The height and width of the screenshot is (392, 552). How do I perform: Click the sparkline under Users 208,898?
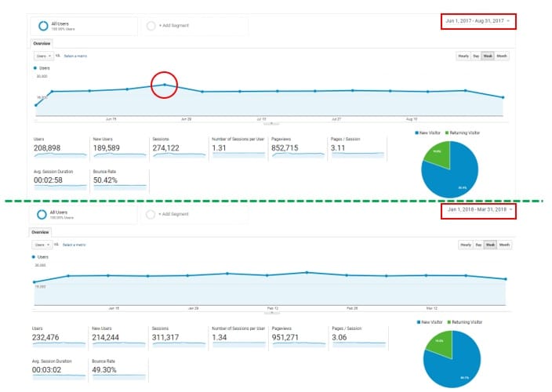(62, 155)
